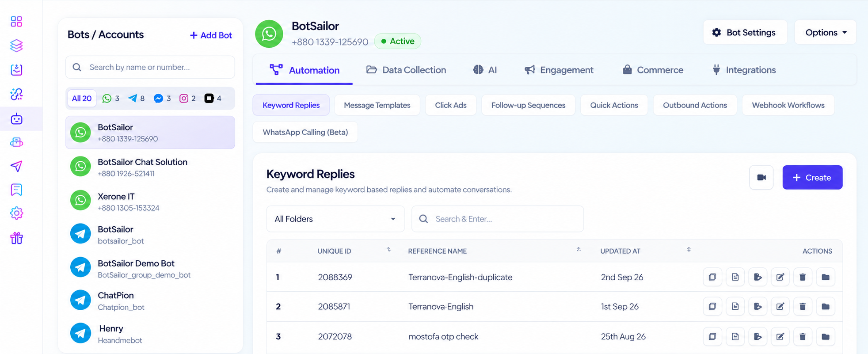Click the video camera tutorial button
Screen dimensions: 868x354
761,177
